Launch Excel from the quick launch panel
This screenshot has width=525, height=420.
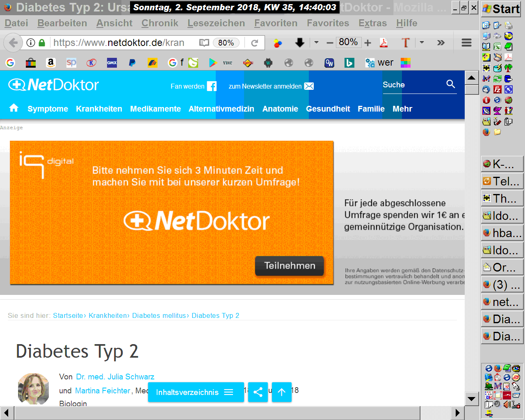click(498, 47)
